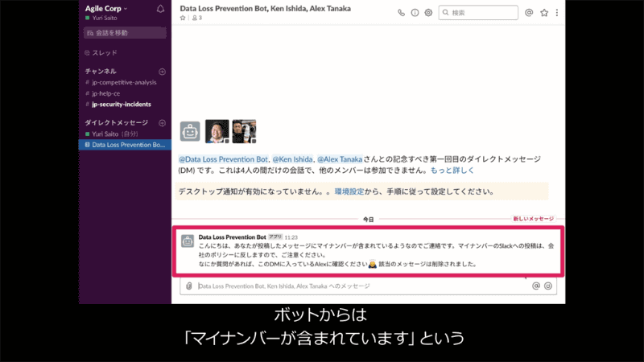This screenshot has width=644, height=362.
Task: Open mentions and reactions @ icon in header
Action: pyautogui.click(x=529, y=13)
